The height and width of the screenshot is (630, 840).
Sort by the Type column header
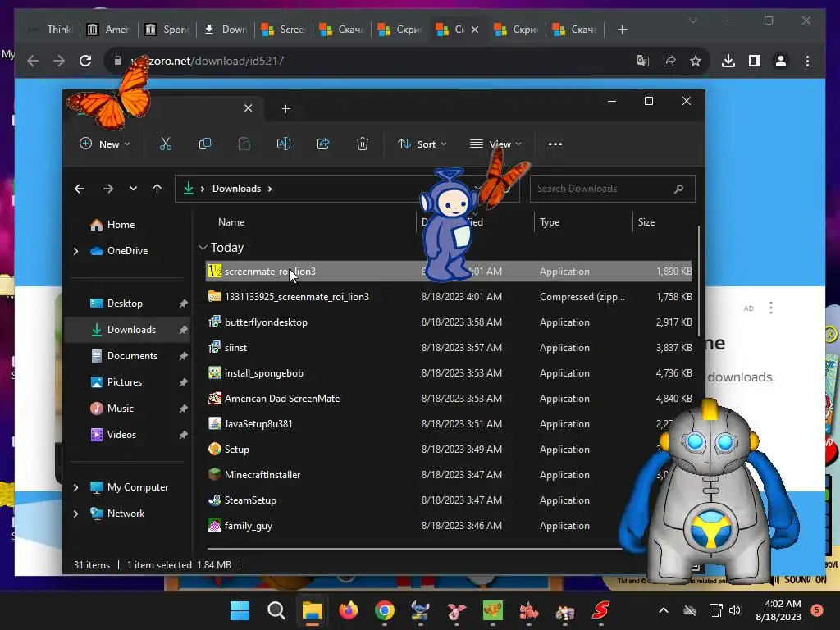pyautogui.click(x=550, y=221)
